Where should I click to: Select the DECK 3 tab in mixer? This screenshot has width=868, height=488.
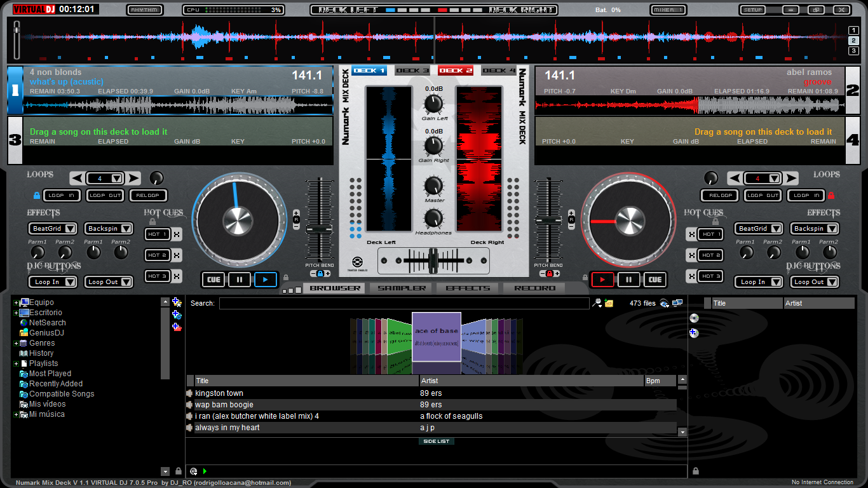tap(412, 71)
